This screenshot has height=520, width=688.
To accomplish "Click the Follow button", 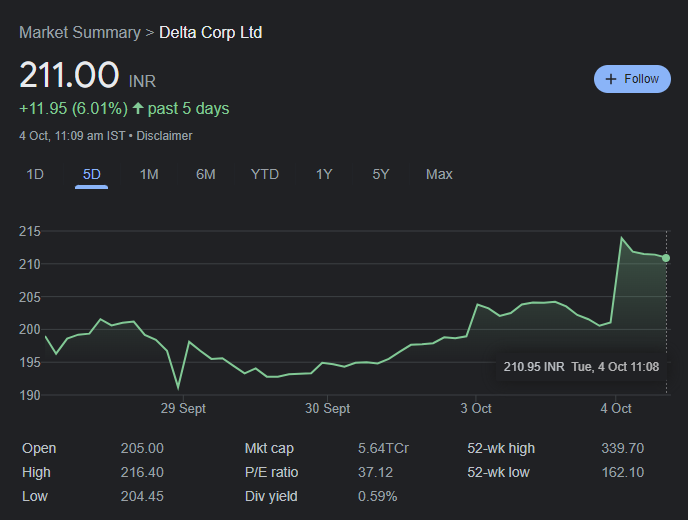I will [x=632, y=79].
